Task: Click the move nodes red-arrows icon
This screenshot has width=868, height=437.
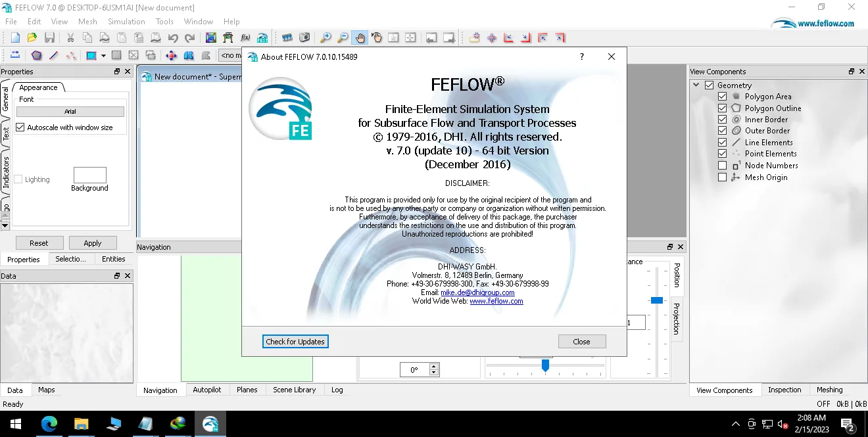Action: pyautogui.click(x=172, y=56)
